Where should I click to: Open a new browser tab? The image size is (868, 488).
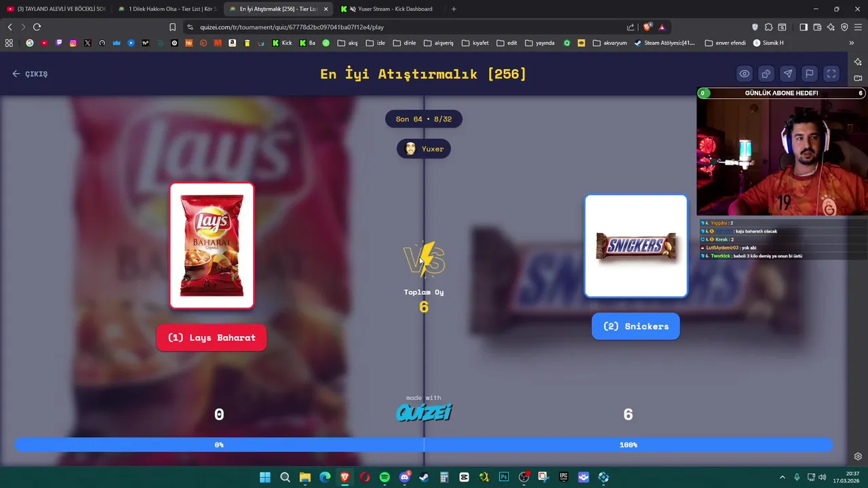pos(454,9)
